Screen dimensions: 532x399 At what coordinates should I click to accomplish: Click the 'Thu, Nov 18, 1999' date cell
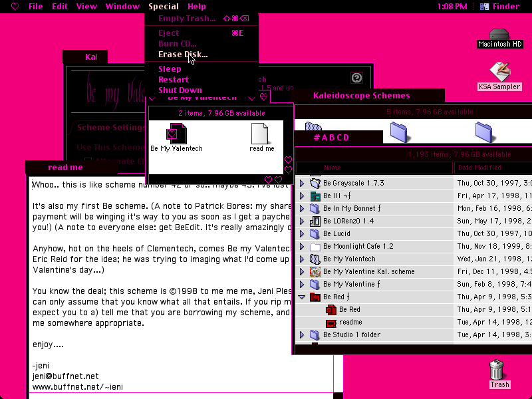click(494, 246)
